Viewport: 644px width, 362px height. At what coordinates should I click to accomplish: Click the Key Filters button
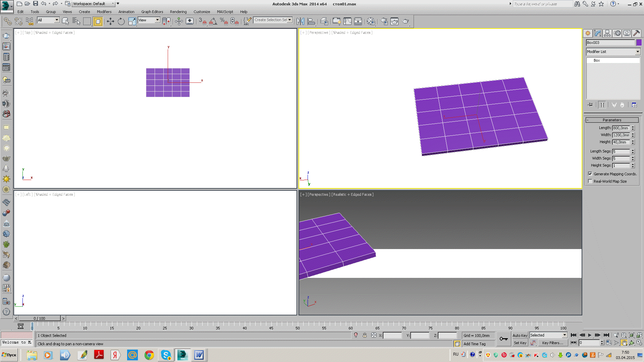click(x=552, y=343)
